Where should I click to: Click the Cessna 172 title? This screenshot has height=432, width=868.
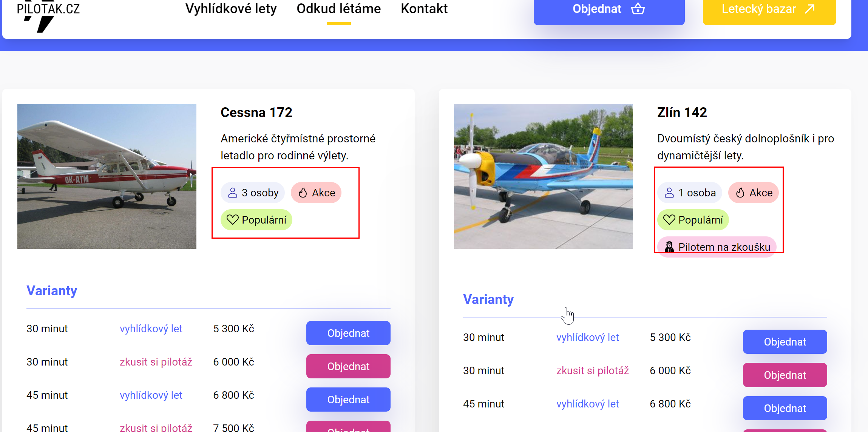[256, 113]
